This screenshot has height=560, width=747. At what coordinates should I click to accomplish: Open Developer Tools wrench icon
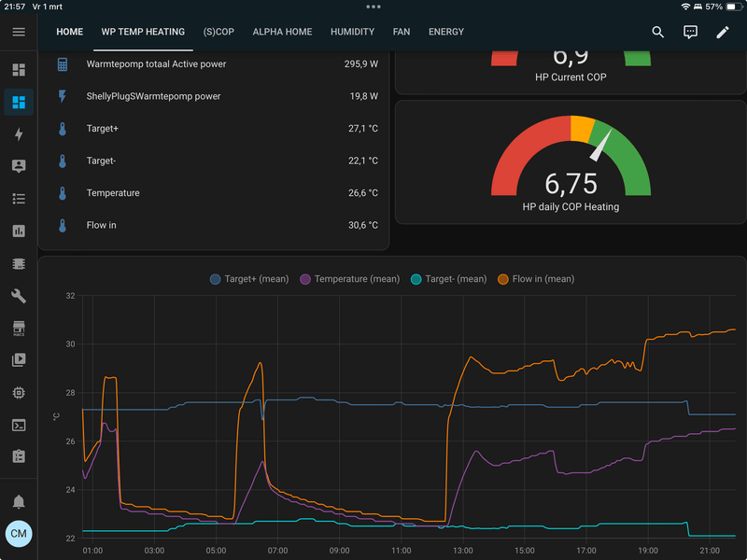pyautogui.click(x=19, y=296)
